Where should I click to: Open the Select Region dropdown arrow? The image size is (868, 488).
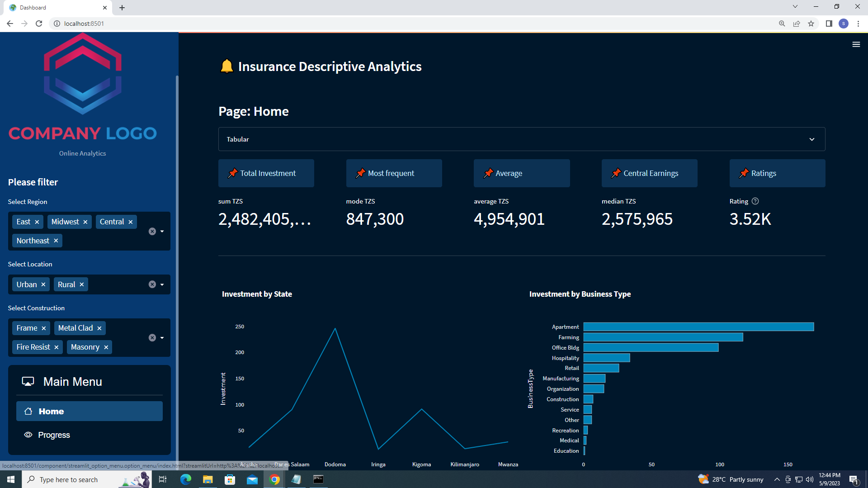click(x=162, y=231)
